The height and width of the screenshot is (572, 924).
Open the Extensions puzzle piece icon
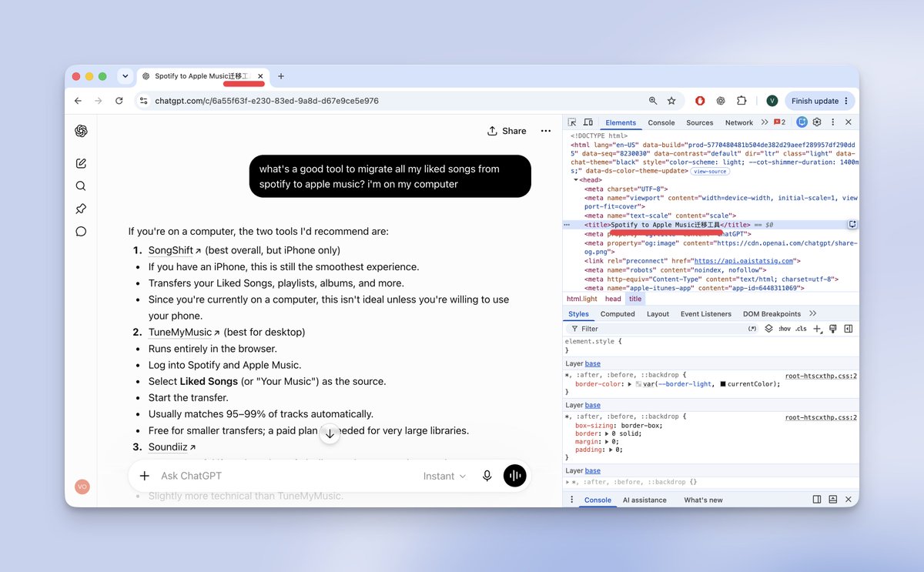(x=742, y=101)
